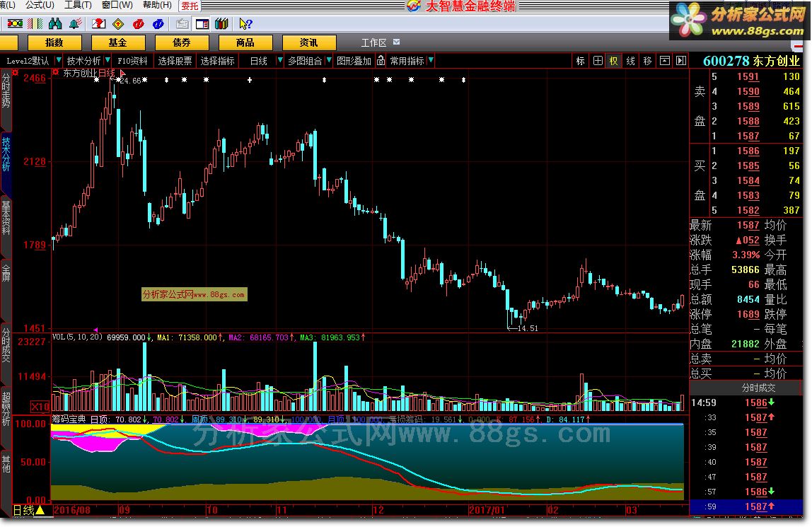Select the 资讯 category button
This screenshot has width=812, height=527.
tap(309, 42)
